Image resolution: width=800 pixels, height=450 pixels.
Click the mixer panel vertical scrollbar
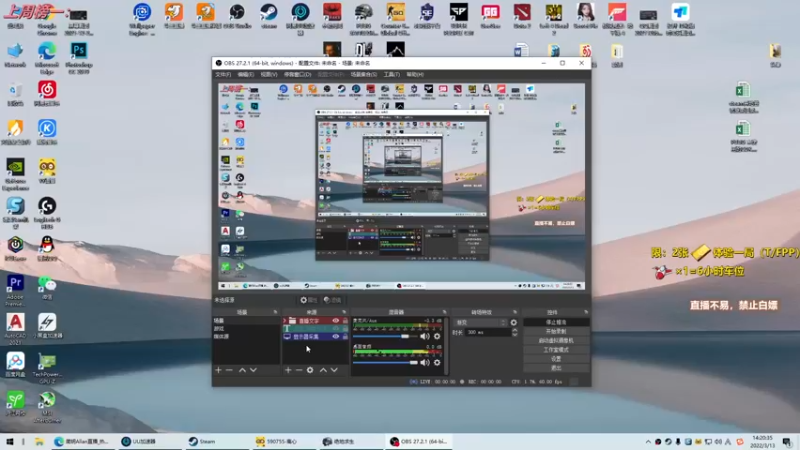447,345
